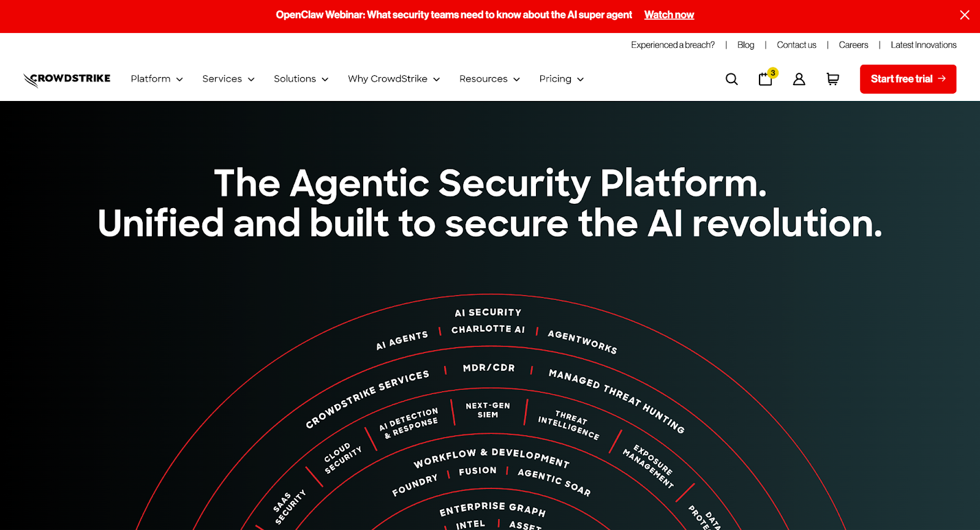Open the shopping cart icon
This screenshot has height=530, width=980.
pyautogui.click(x=832, y=79)
